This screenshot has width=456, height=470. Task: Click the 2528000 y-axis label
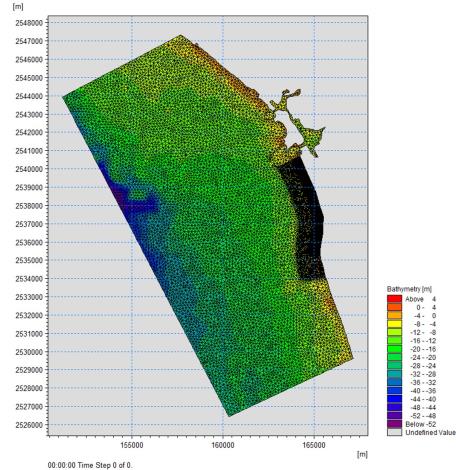click(x=29, y=388)
